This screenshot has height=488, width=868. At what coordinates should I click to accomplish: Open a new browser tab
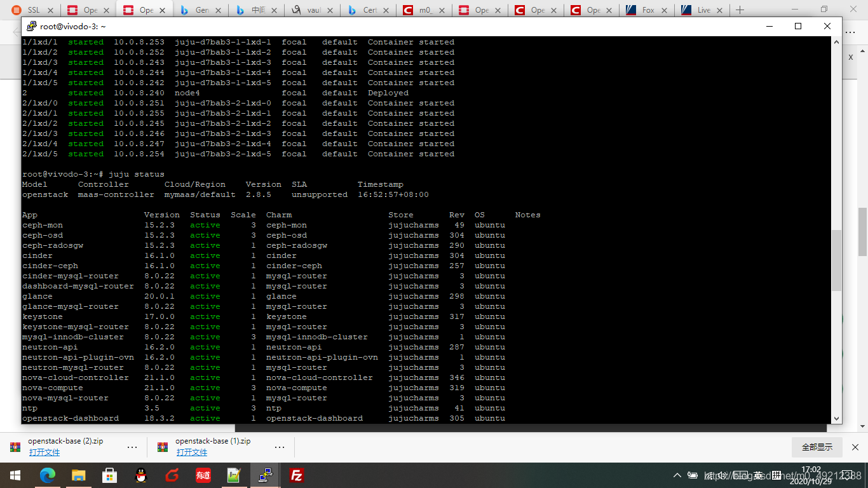(x=740, y=10)
